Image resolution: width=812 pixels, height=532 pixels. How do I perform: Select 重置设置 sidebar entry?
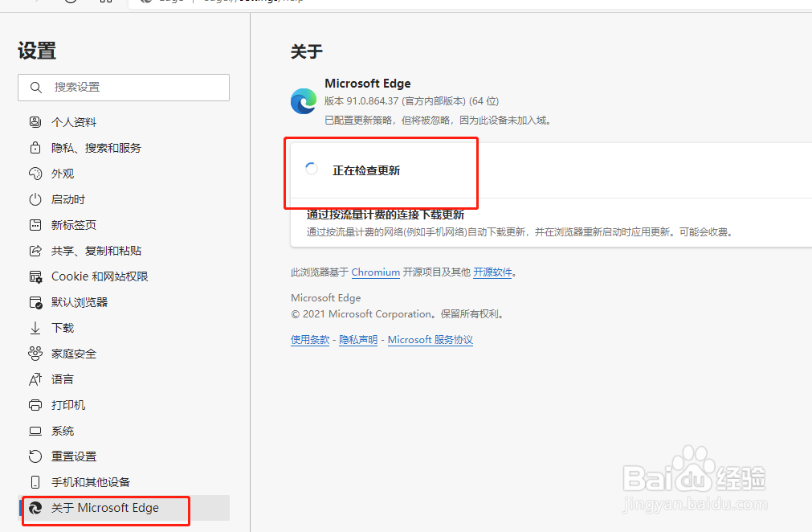(x=124, y=456)
